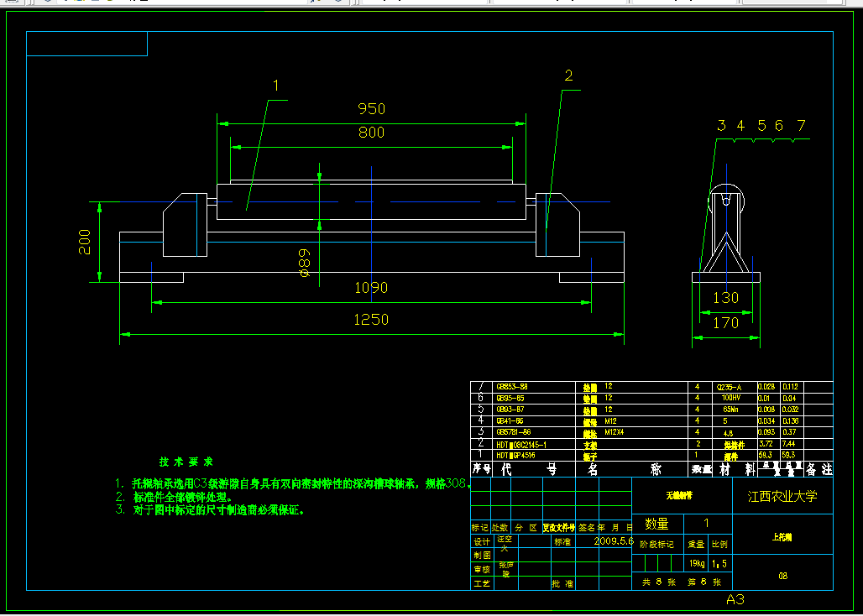Select the 170 dimension in side view
The image size is (863, 616).
click(726, 323)
